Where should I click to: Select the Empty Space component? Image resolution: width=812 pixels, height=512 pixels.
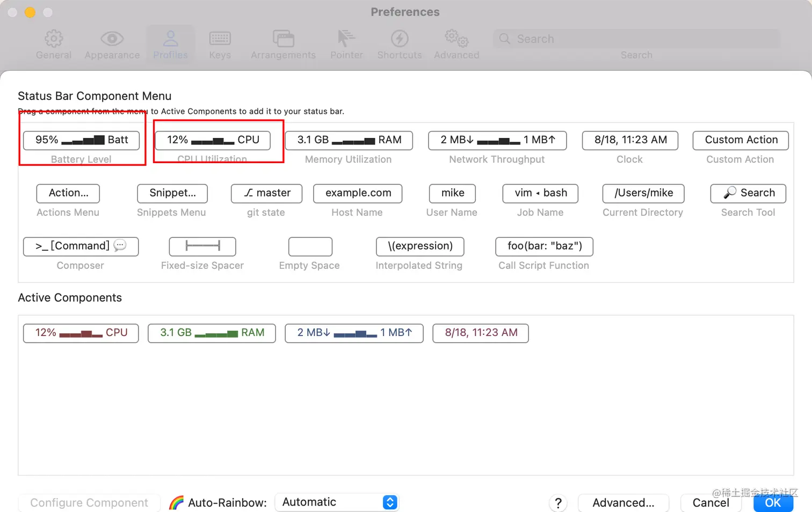[x=310, y=246]
